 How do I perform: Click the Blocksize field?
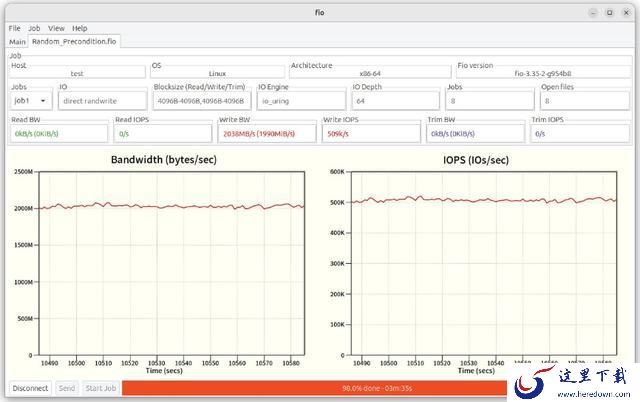click(202, 100)
